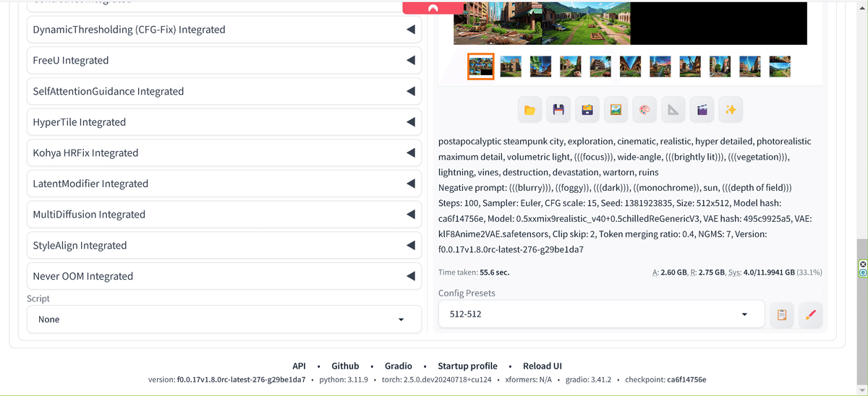The image size is (868, 396).
Task: Click the floppy disk save image icon
Action: click(x=558, y=110)
